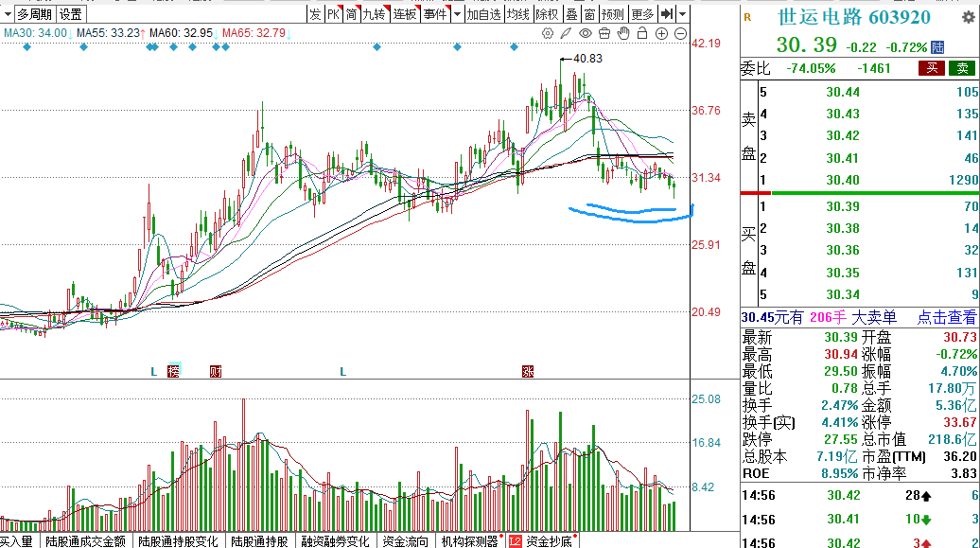
Task: Open the toolbox icon above chart
Action: tap(604, 34)
